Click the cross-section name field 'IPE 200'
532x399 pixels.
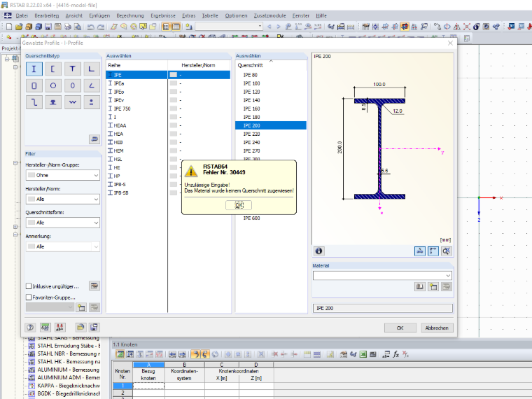[383, 308]
